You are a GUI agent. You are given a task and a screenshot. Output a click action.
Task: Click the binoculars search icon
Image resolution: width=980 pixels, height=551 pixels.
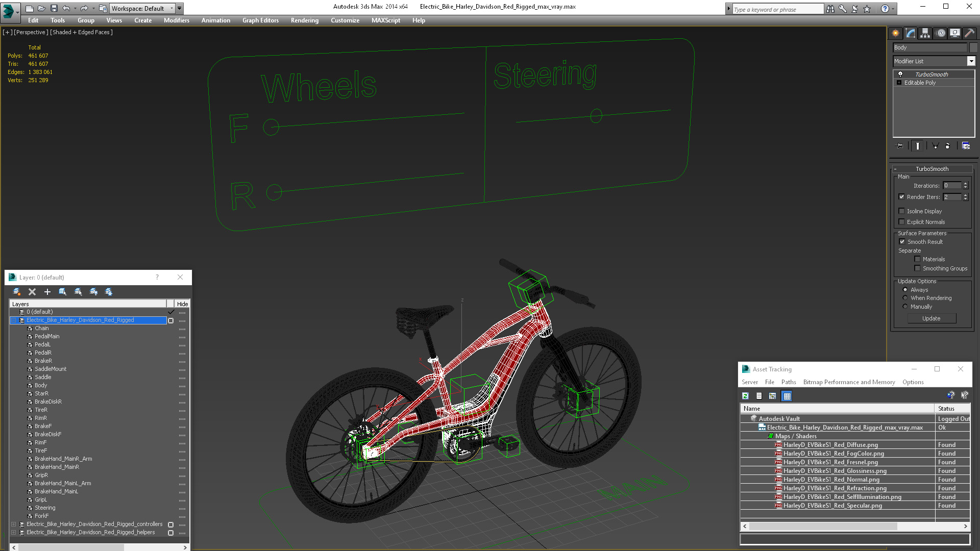pyautogui.click(x=830, y=9)
